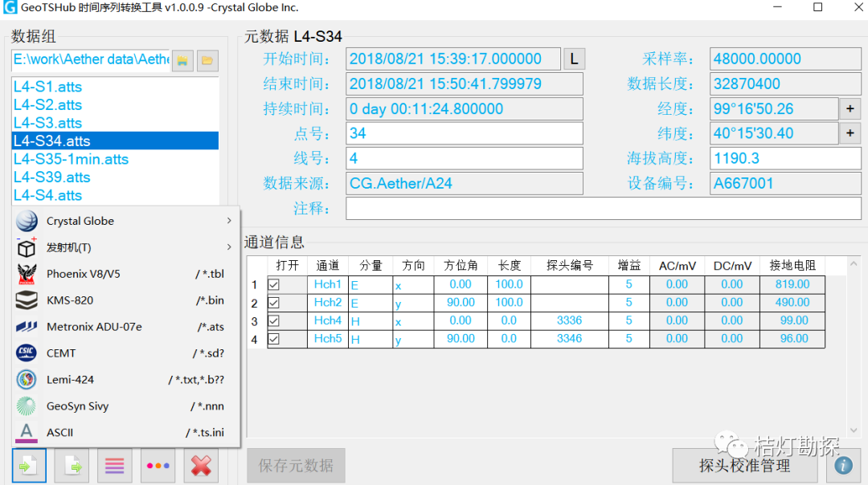Select L4-S3.atts in the file list

click(x=115, y=123)
